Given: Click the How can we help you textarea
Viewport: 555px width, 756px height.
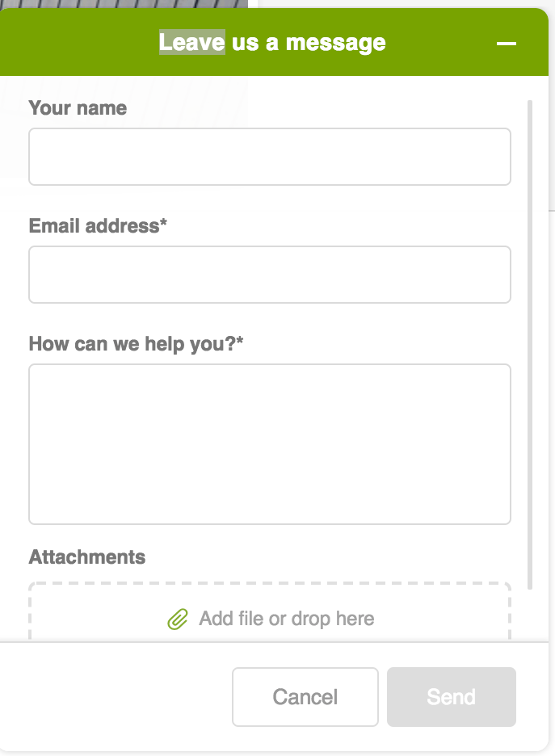Looking at the screenshot, I should (270, 443).
